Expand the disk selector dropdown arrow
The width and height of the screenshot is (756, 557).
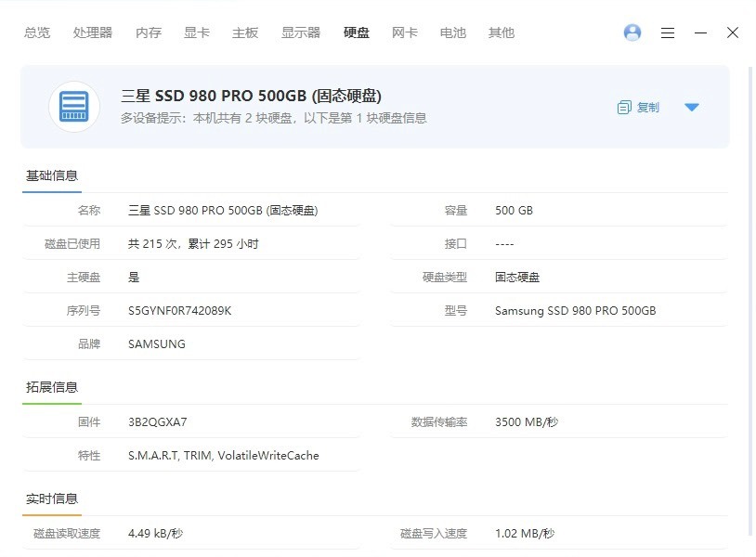692,107
